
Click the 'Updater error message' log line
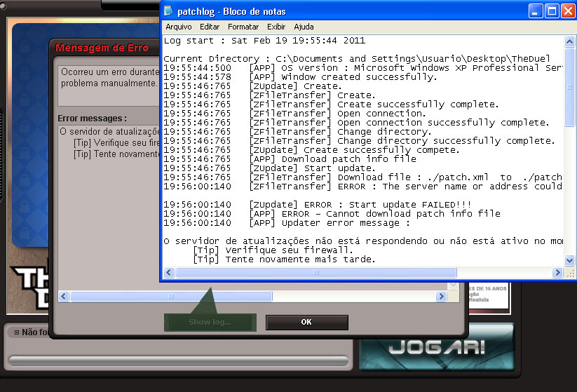(287, 223)
